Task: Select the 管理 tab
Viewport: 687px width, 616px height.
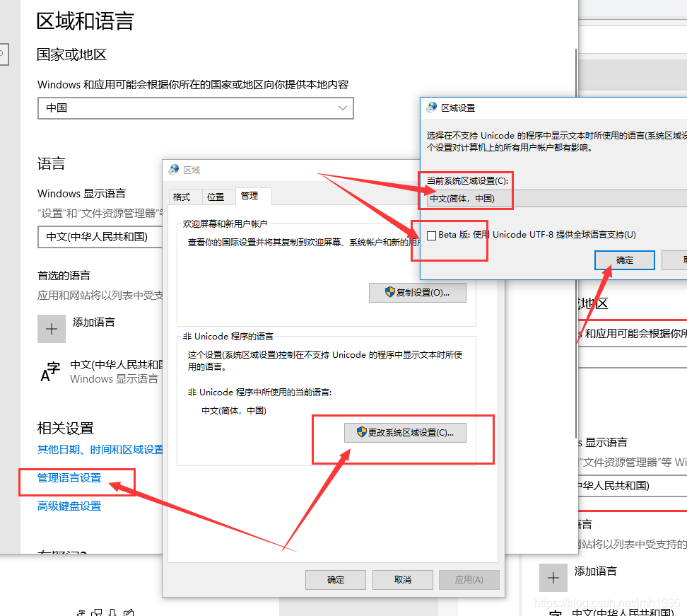Action: pyautogui.click(x=252, y=197)
